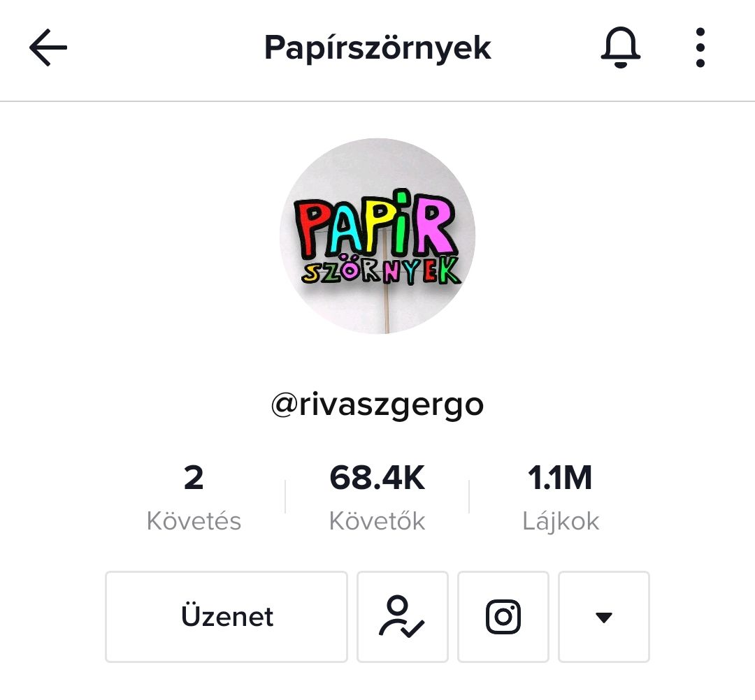This screenshot has width=755, height=700.
Task: Go back using the left arrow
Action: pyautogui.click(x=48, y=47)
